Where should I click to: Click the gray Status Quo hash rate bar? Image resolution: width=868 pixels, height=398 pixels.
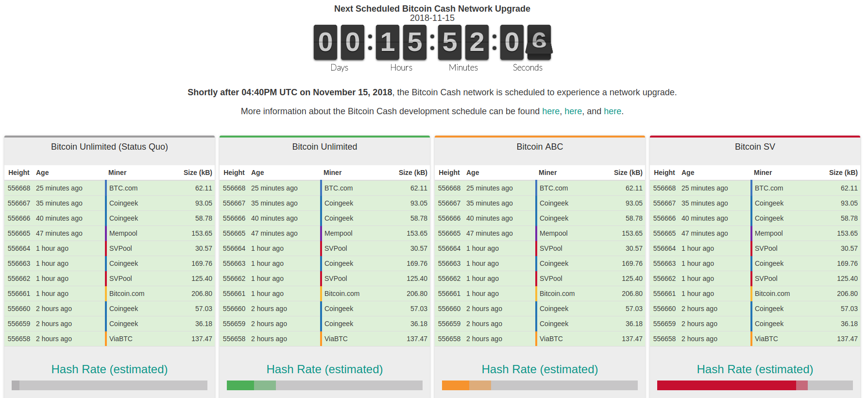(109, 385)
